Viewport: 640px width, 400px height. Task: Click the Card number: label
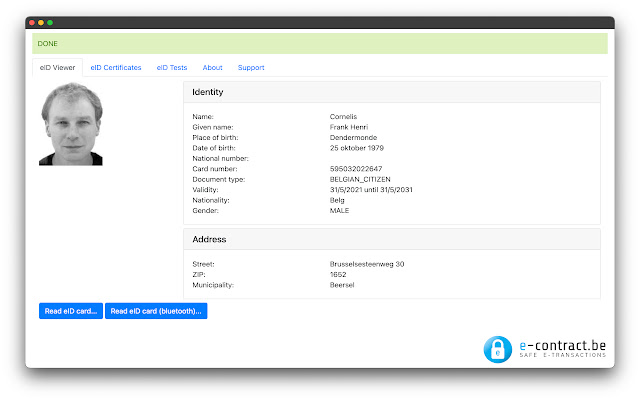(x=215, y=169)
